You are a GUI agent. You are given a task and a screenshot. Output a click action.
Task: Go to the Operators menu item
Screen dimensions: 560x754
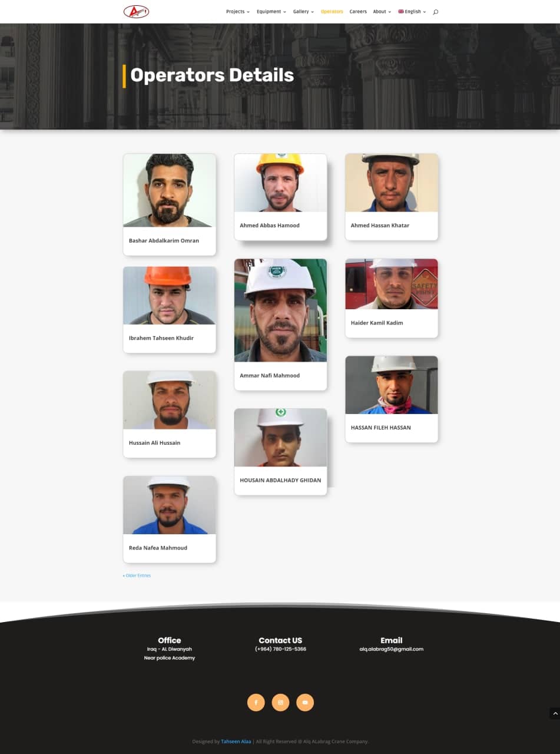click(332, 12)
